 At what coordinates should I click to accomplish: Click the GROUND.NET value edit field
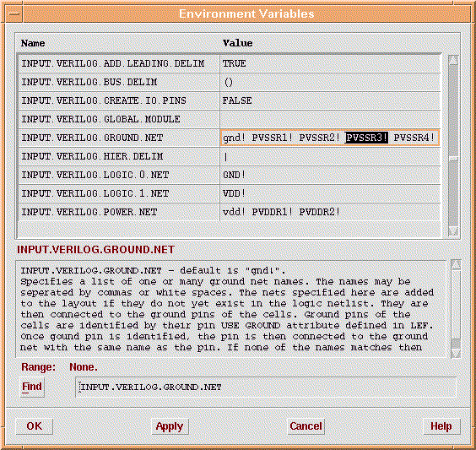tap(330, 138)
